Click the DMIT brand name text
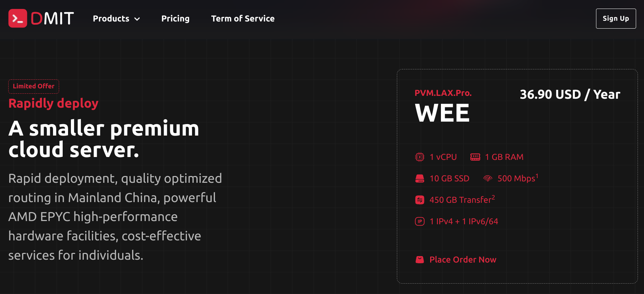 52,19
